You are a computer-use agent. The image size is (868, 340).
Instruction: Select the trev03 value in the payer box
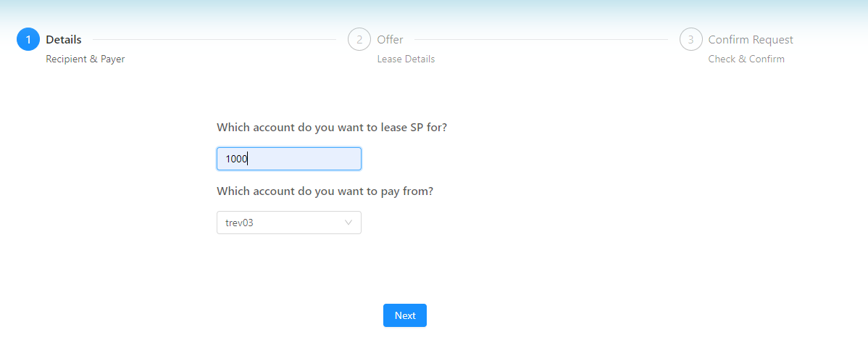(240, 223)
